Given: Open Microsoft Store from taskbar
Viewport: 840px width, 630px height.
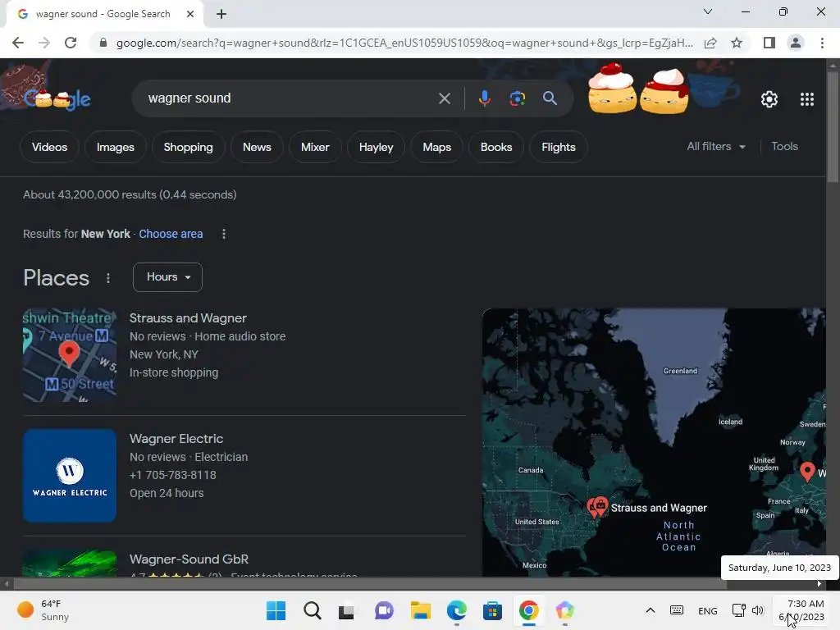Looking at the screenshot, I should tap(492, 610).
